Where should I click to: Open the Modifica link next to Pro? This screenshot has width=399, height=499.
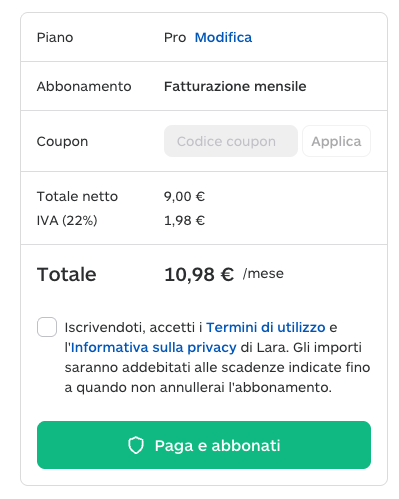click(223, 37)
